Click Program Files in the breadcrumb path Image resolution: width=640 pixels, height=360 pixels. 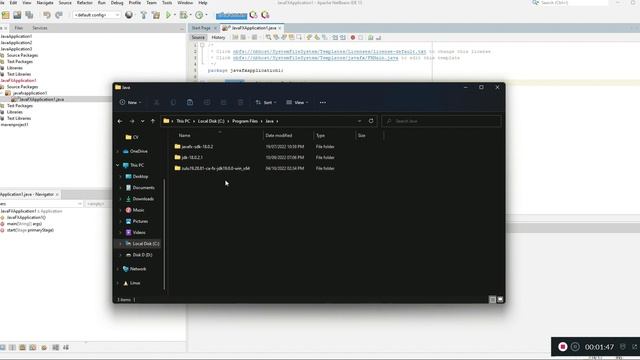(x=245, y=121)
